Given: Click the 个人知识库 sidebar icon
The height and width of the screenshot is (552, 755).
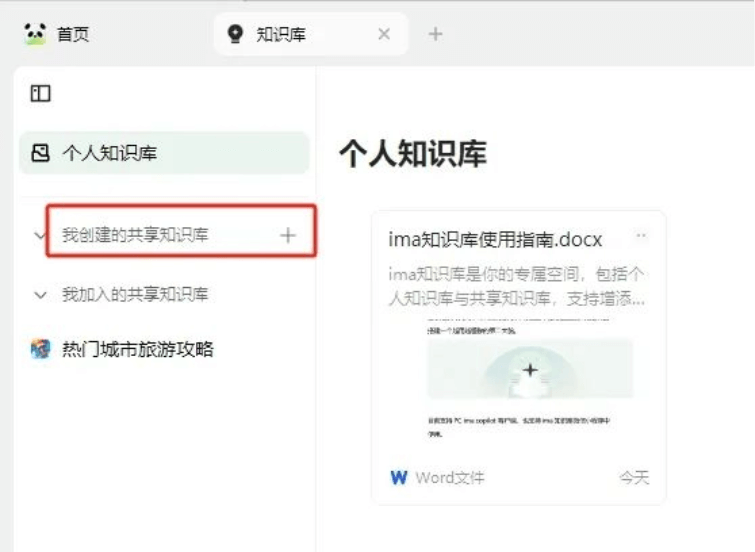Looking at the screenshot, I should [x=40, y=153].
